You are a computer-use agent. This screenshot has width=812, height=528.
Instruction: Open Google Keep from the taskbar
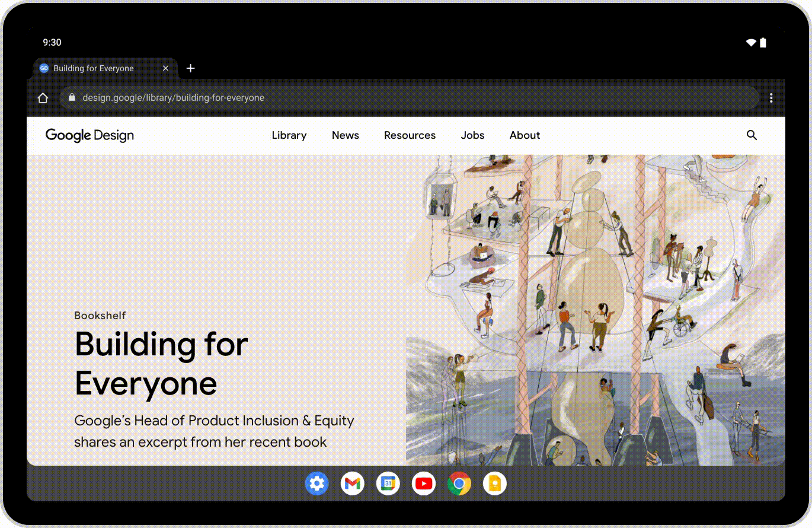495,484
